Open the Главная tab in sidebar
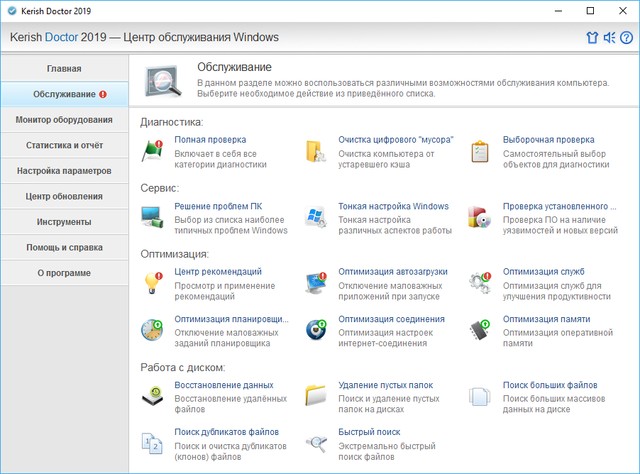640x474 pixels. (x=64, y=69)
